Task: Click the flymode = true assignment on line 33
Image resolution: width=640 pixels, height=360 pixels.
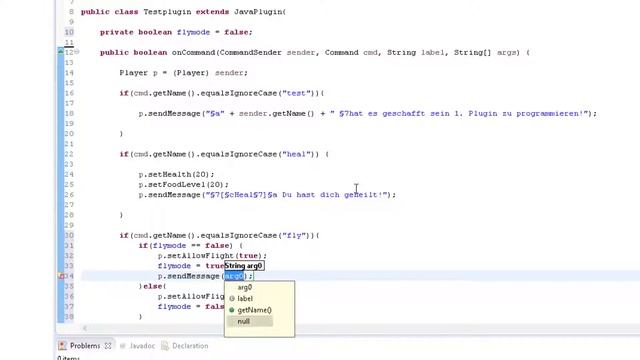Action: (191, 266)
